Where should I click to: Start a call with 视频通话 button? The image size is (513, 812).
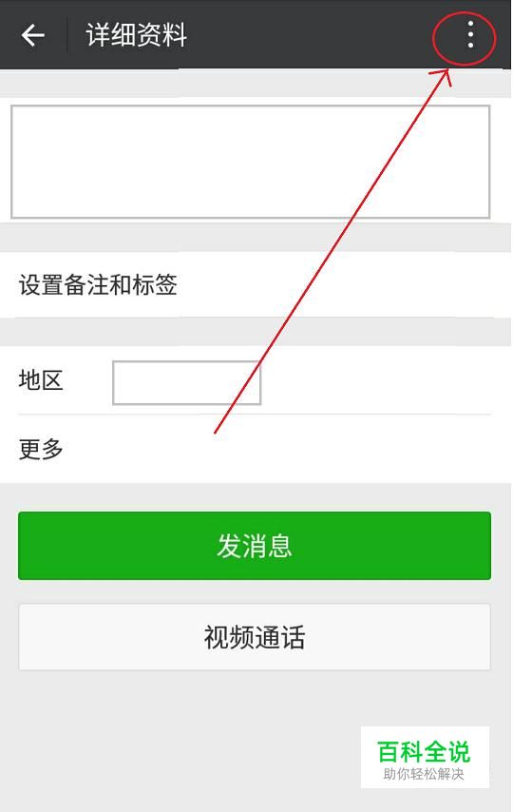255,637
